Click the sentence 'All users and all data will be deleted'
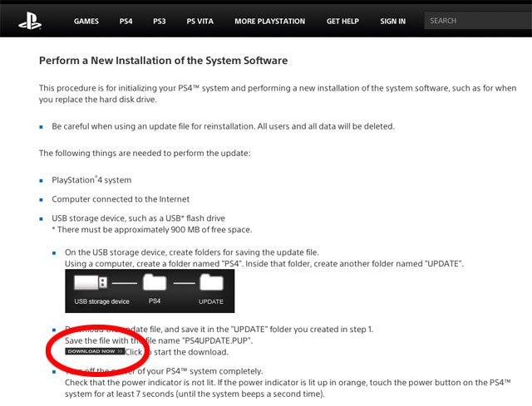The image size is (532, 406). [326, 126]
